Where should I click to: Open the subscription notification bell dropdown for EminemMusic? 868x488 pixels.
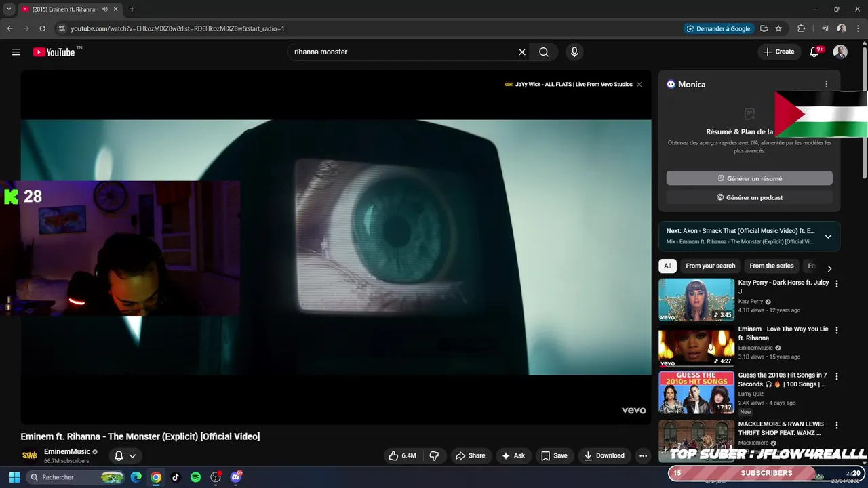(x=125, y=455)
